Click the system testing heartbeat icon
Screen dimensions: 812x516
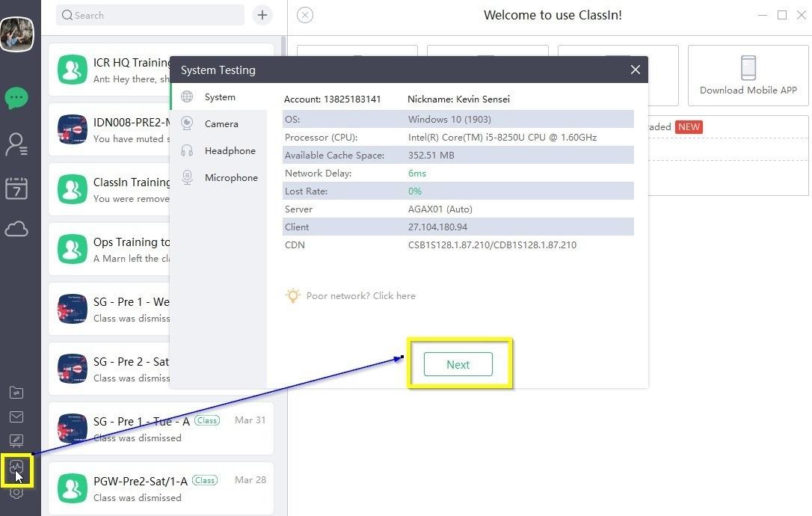click(x=16, y=468)
